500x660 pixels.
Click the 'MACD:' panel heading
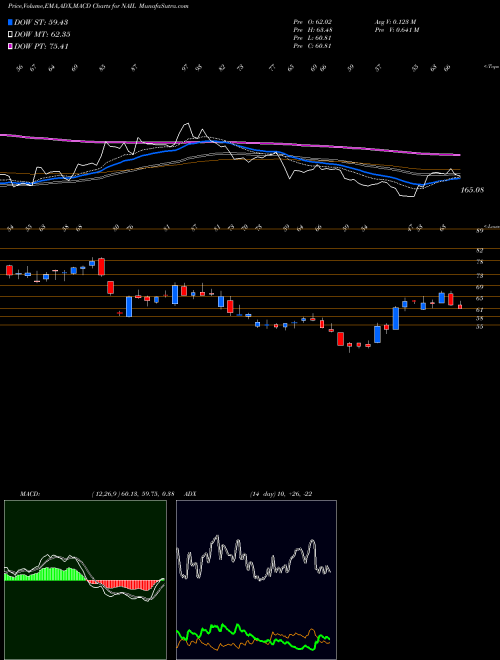pyautogui.click(x=29, y=494)
